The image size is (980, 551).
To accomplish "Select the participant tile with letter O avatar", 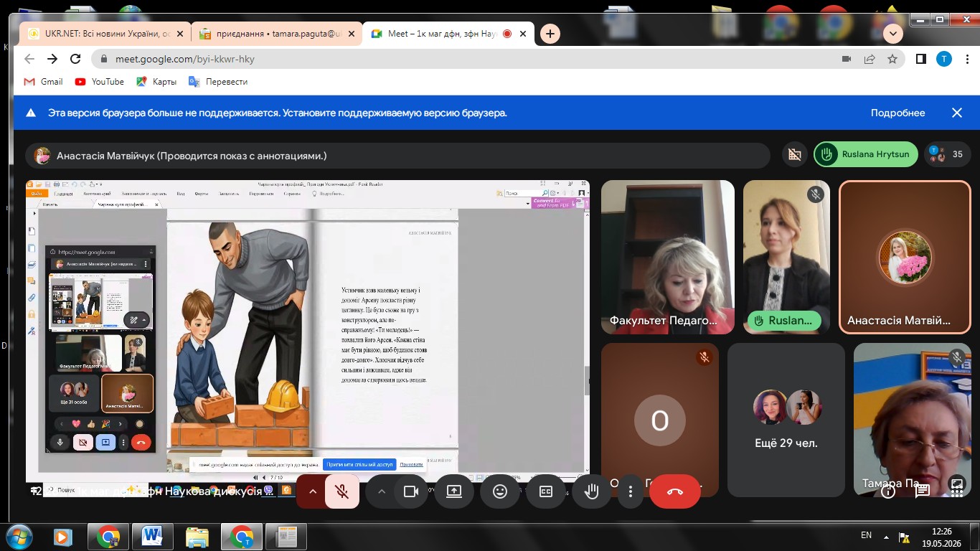I will [x=659, y=420].
